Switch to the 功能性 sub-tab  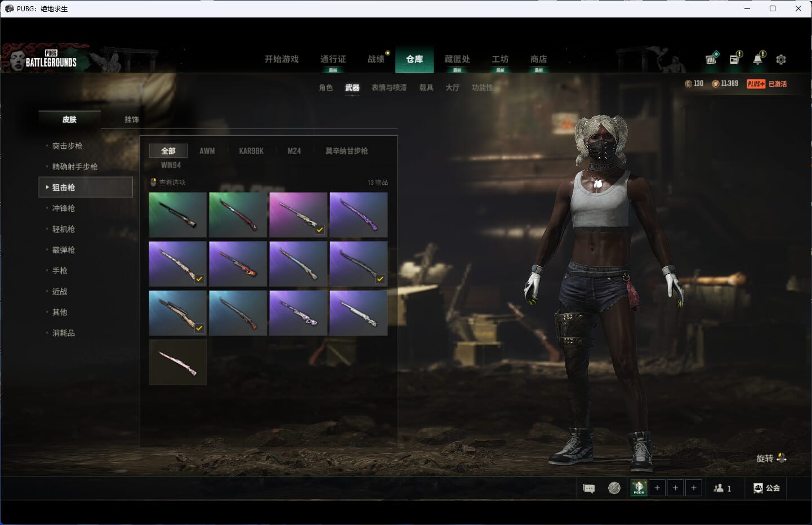coord(483,87)
